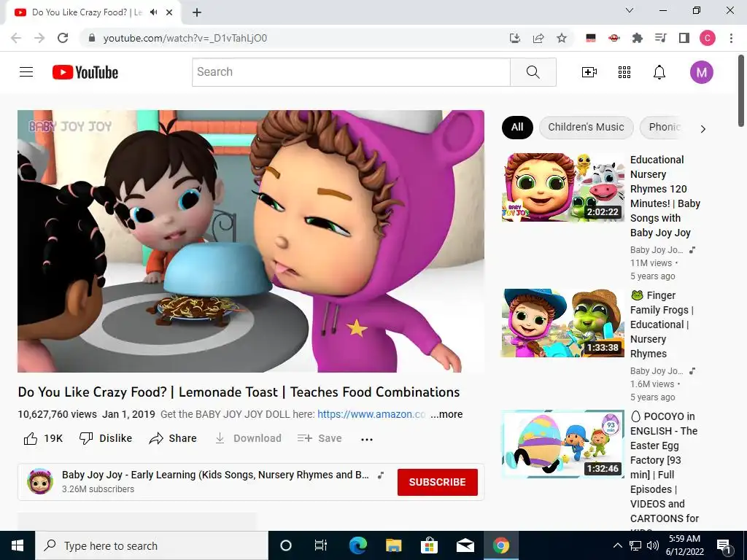Open the system volume icon
Image resolution: width=747 pixels, height=560 pixels.
[x=653, y=545]
